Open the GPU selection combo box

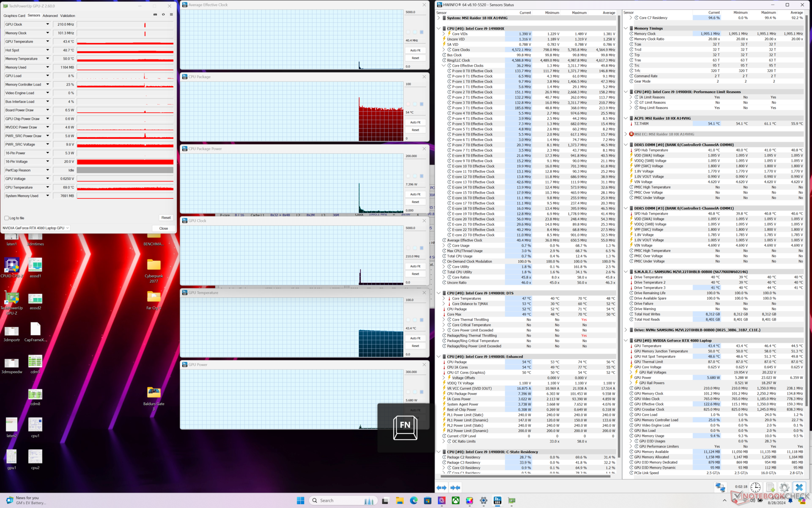(x=36, y=228)
